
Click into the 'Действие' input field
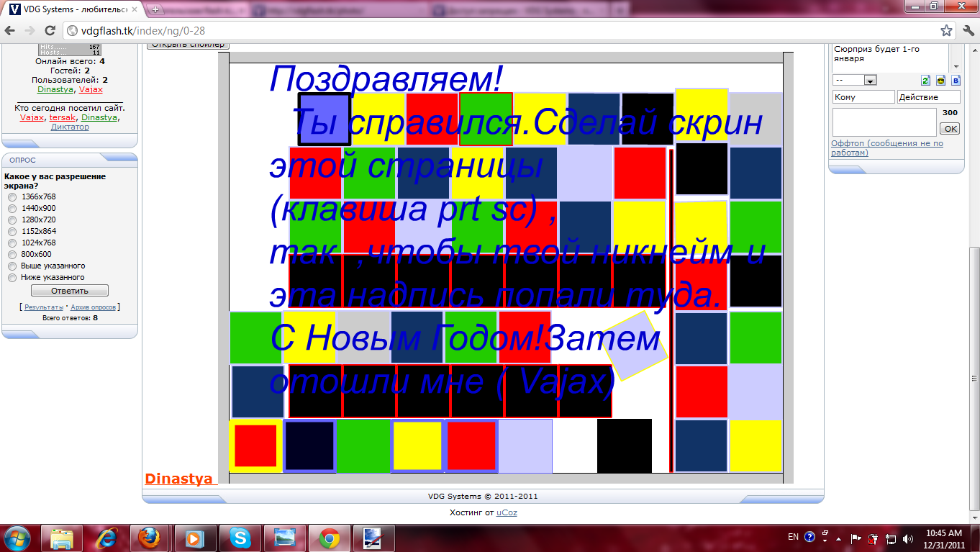pos(928,97)
